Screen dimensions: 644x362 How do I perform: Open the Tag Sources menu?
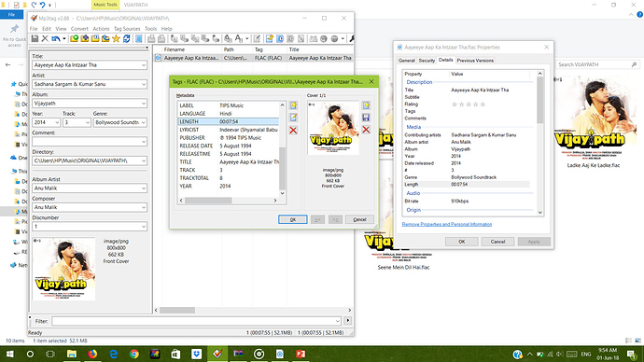pyautogui.click(x=127, y=29)
